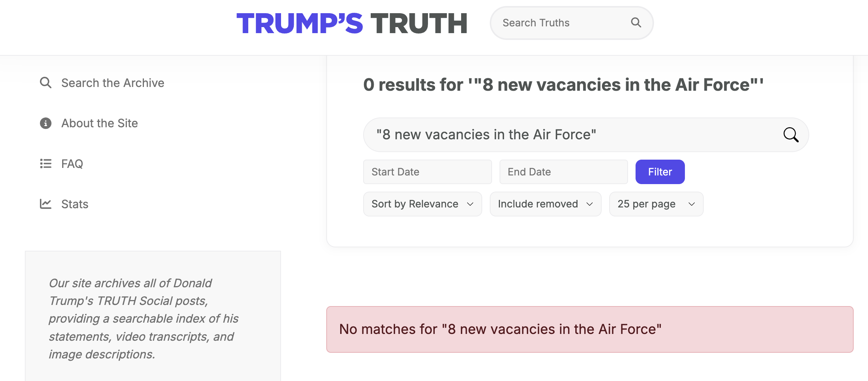Click the list icon beside FAQ
Image resolution: width=868 pixels, height=381 pixels.
(46, 163)
